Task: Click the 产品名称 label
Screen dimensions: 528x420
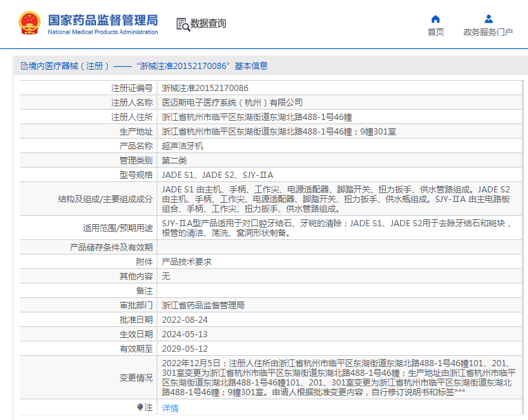Action: [x=136, y=146]
